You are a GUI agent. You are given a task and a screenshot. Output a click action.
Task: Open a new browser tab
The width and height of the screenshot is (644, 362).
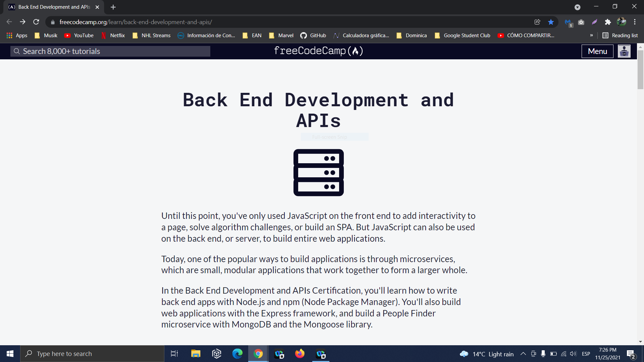pyautogui.click(x=113, y=7)
